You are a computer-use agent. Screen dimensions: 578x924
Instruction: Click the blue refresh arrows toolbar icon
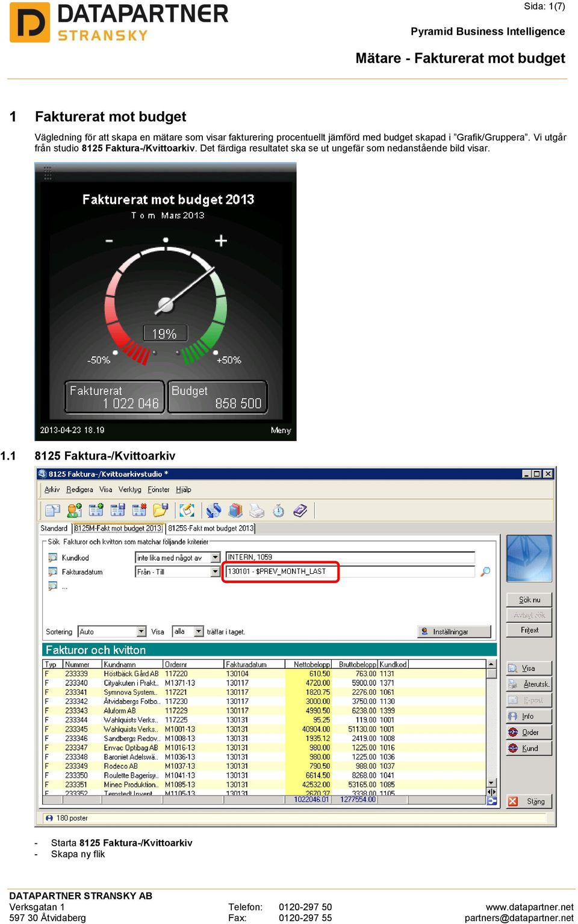[x=214, y=511]
